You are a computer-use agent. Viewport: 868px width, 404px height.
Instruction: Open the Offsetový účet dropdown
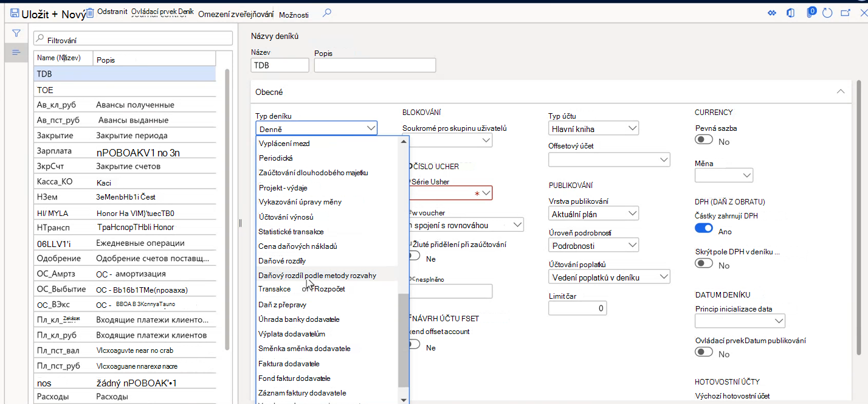(x=609, y=159)
